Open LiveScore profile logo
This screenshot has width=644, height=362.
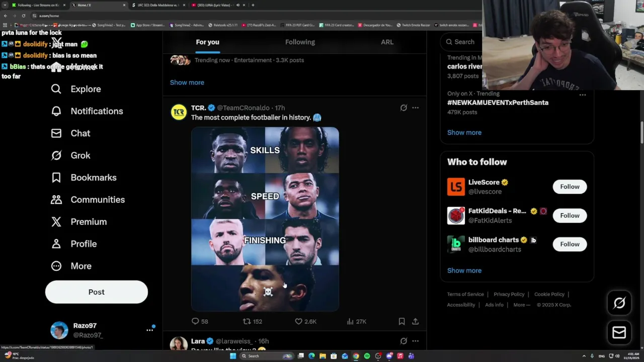pyautogui.click(x=456, y=187)
